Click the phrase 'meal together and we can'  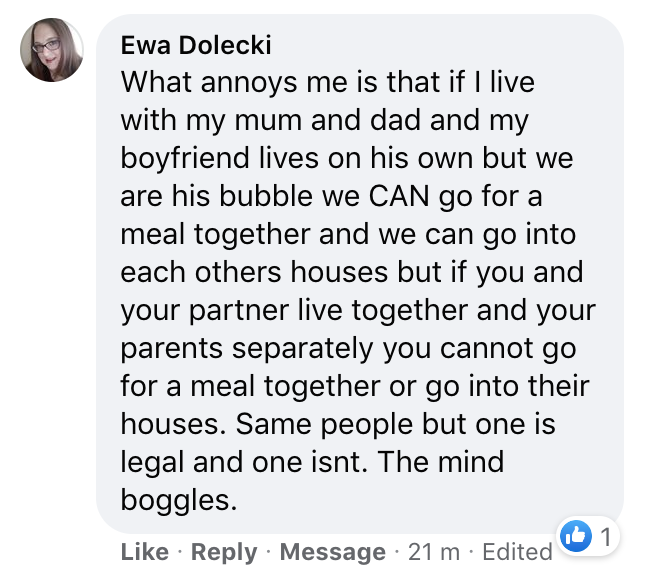click(295, 234)
